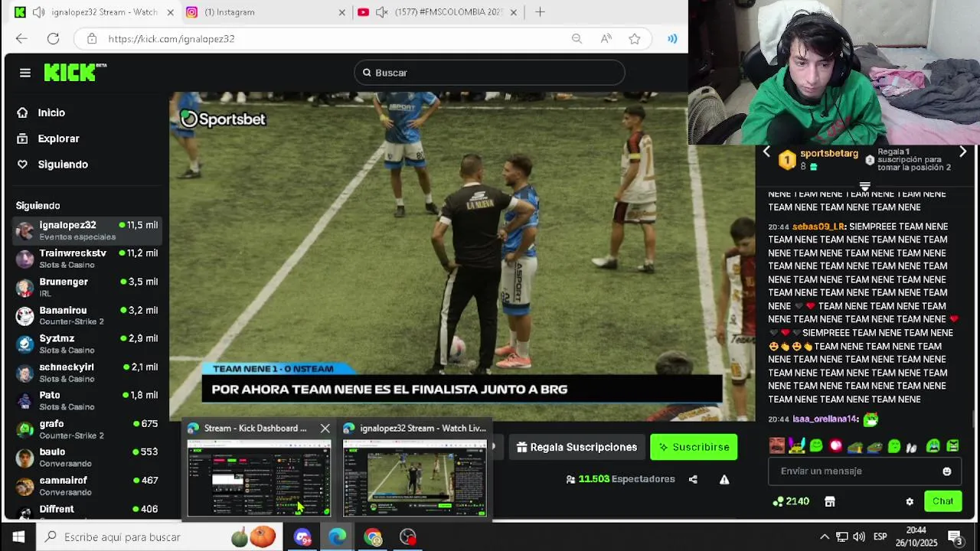Image resolution: width=980 pixels, height=551 pixels.
Task: Click username isaa_orellana14 in chat
Action: coord(825,419)
